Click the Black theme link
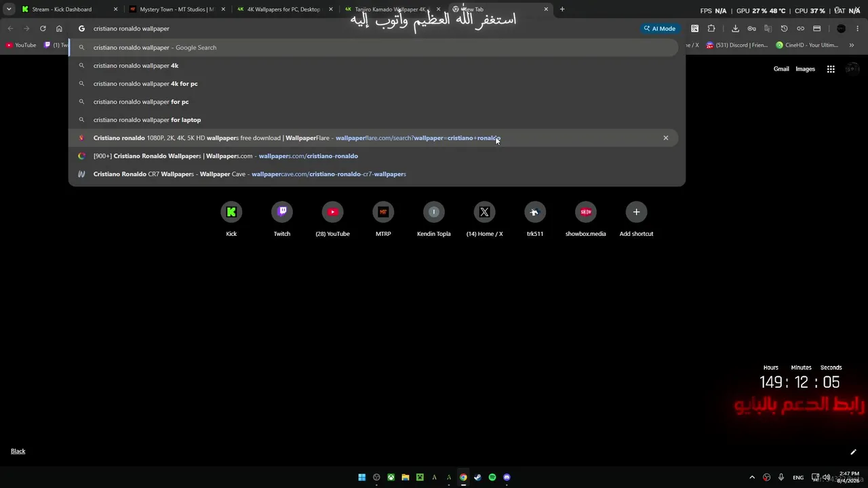This screenshot has height=488, width=868. (x=18, y=451)
